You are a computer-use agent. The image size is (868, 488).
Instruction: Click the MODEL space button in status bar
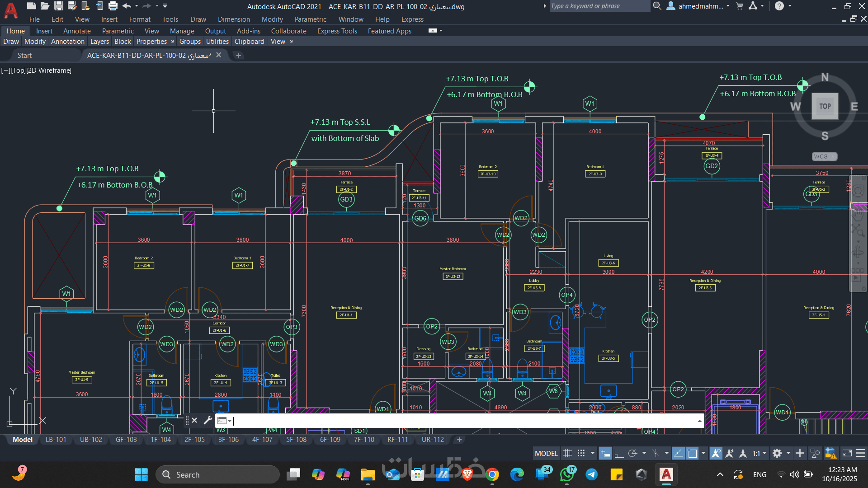click(546, 453)
